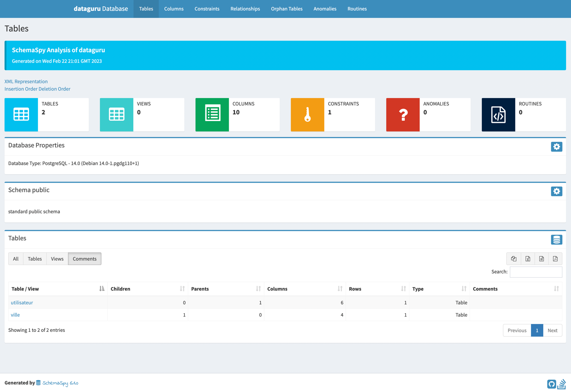
Task: Open the Routines navbar tab
Action: pos(357,9)
